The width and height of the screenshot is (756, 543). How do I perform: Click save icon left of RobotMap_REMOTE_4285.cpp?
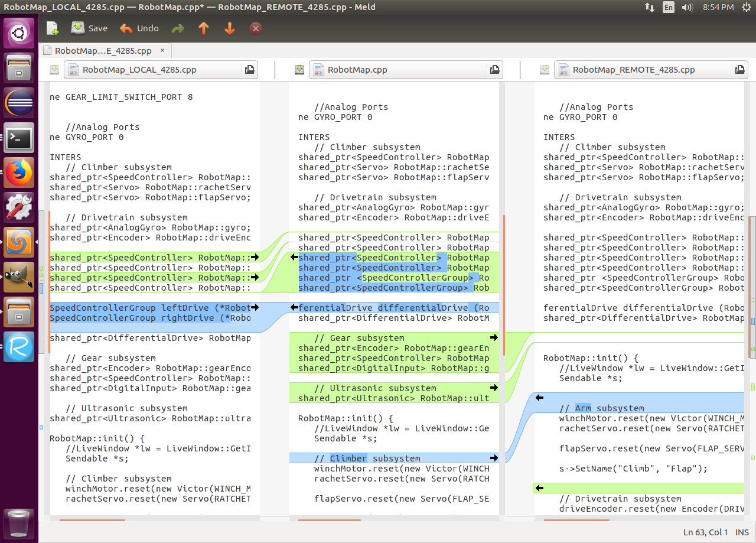(545, 70)
